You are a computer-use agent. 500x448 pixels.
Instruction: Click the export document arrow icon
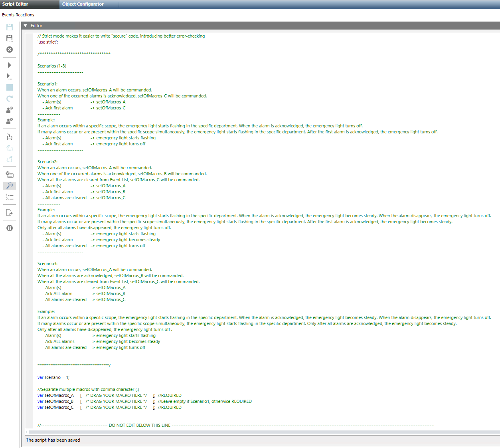[x=10, y=212]
